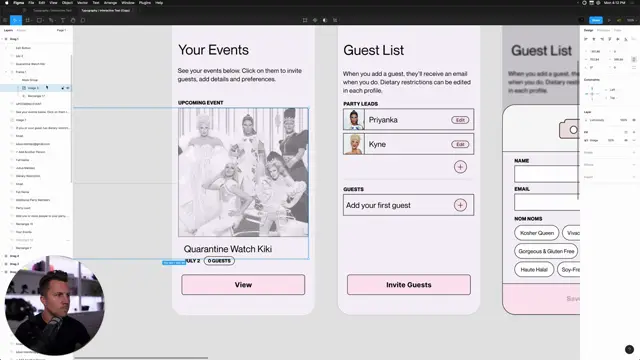Viewport: 640px width, 360px height.
Task: Select the Comment tool
Action: 83,20
